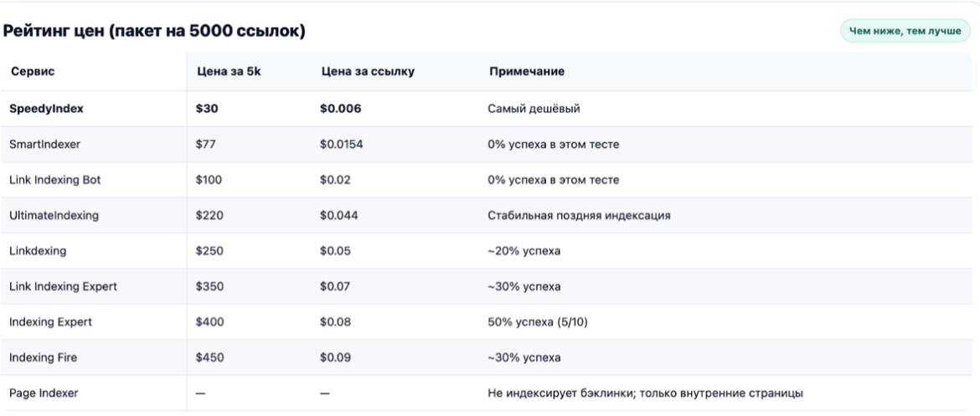The width and height of the screenshot is (980, 416).
Task: Click the $30 price for SpeedyIndex
Action: [205, 109]
